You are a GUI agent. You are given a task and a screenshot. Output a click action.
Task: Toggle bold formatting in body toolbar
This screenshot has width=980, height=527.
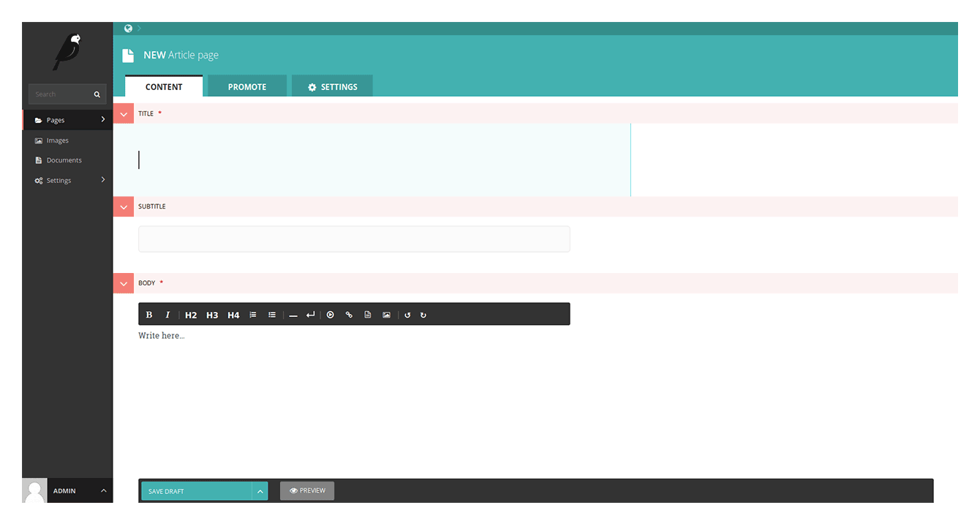tap(149, 315)
